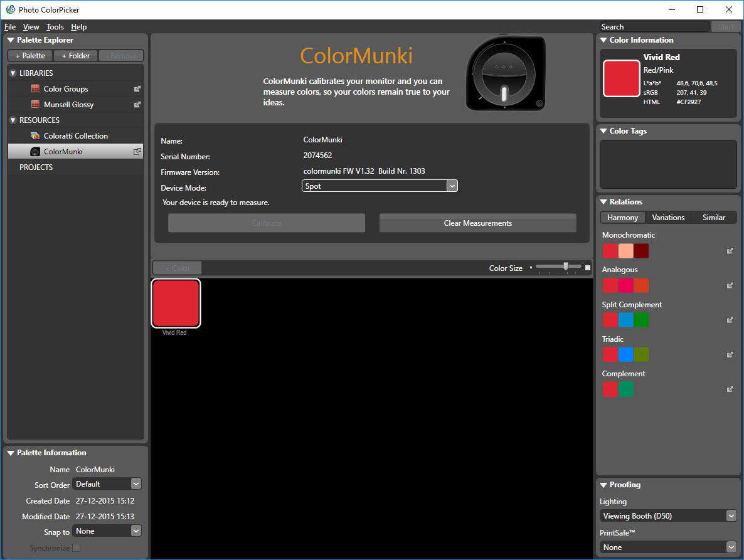Open the Device Mode Spot dropdown

pyautogui.click(x=380, y=186)
